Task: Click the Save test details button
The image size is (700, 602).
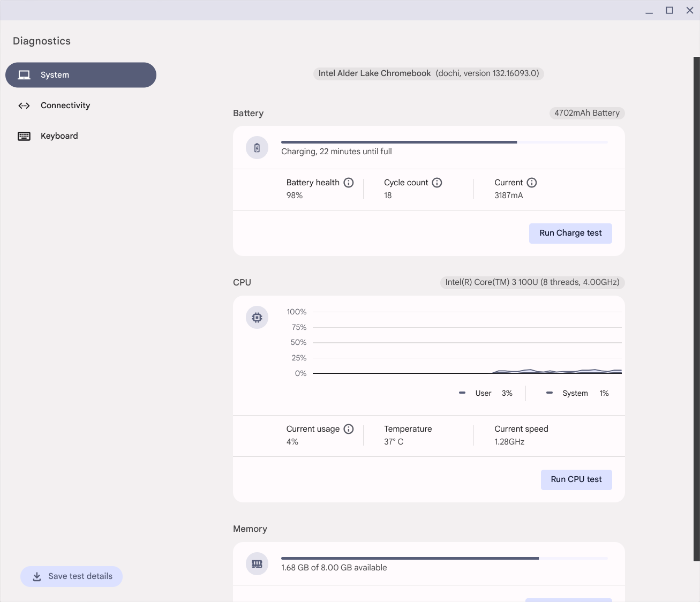Action: pyautogui.click(x=72, y=577)
